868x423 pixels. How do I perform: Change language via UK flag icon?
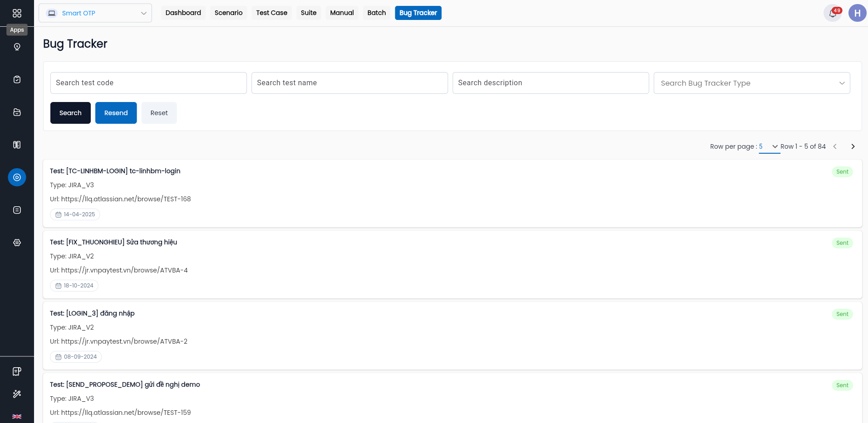click(x=17, y=416)
